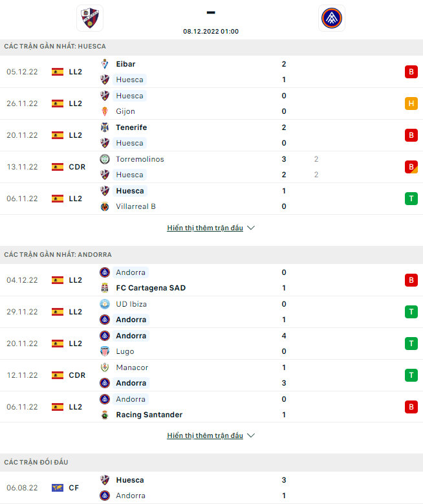423x504 pixels.
Task: Click the FC Cartagena SAD logo
Action: [105, 288]
